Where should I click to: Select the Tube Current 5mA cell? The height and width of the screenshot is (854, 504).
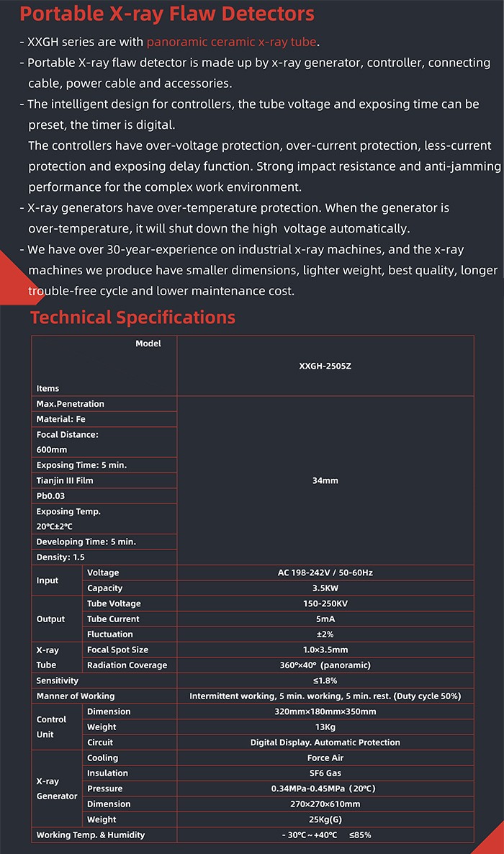(x=325, y=619)
